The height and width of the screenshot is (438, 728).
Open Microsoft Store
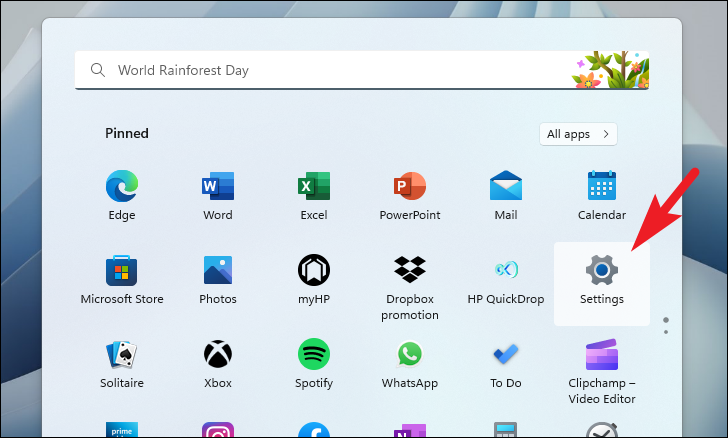click(122, 280)
